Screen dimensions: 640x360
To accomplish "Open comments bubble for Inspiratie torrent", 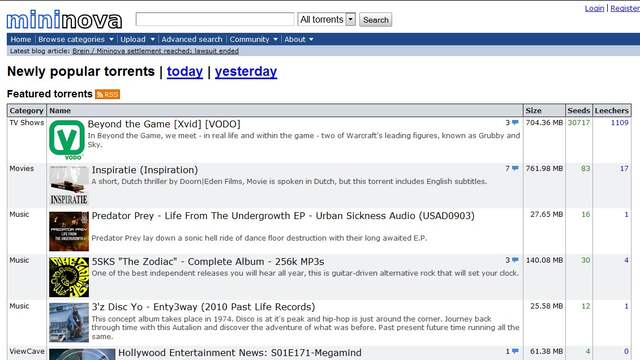I will click(x=515, y=168).
